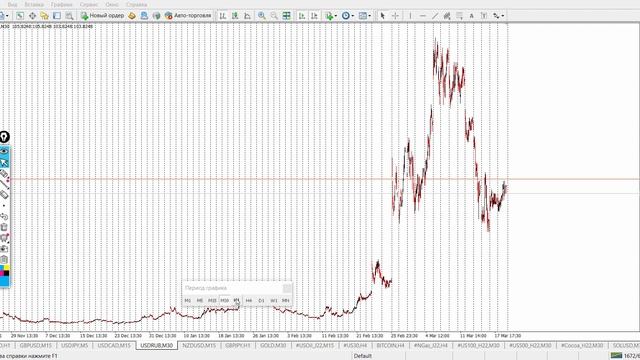Screen dimensions: 640x360
Task: Open the Графики menu
Action: [x=62, y=4]
